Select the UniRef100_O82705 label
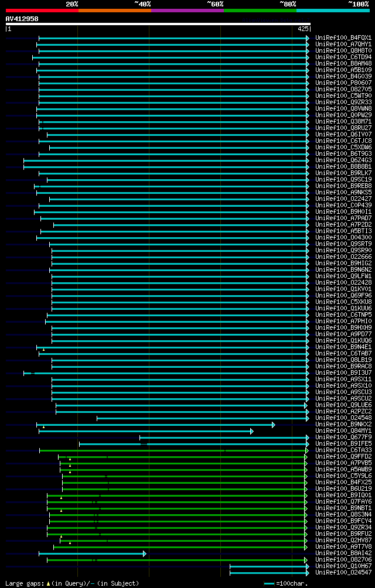 pyautogui.click(x=343, y=89)
